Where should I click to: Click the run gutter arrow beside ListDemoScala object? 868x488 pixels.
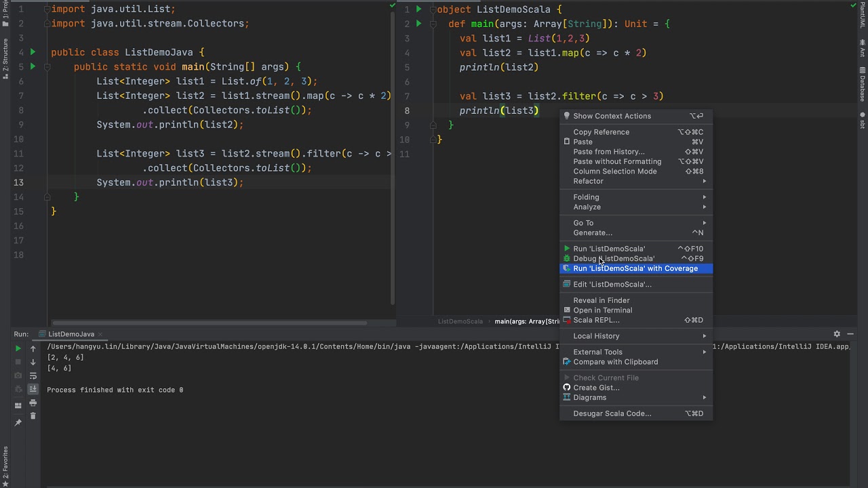click(419, 9)
